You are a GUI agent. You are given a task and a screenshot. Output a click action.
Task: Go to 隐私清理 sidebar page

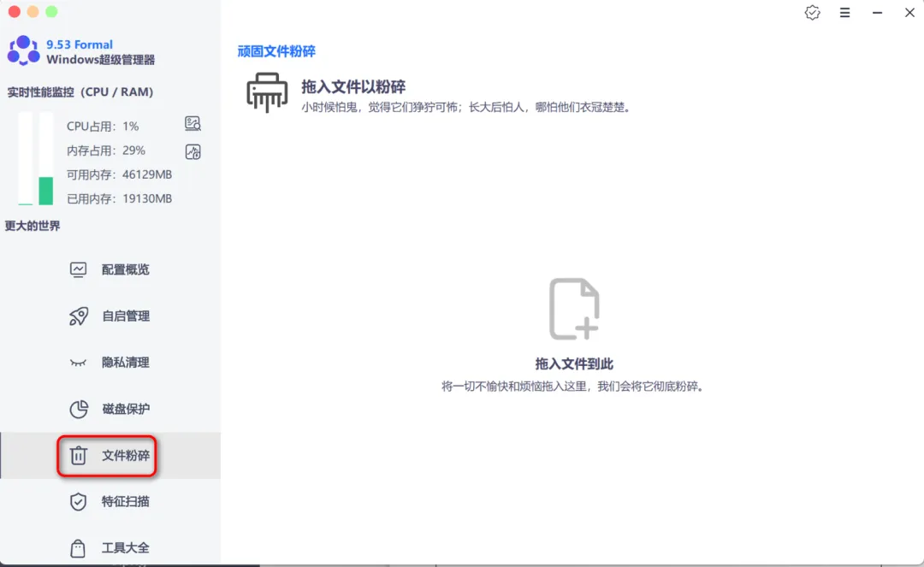point(110,363)
